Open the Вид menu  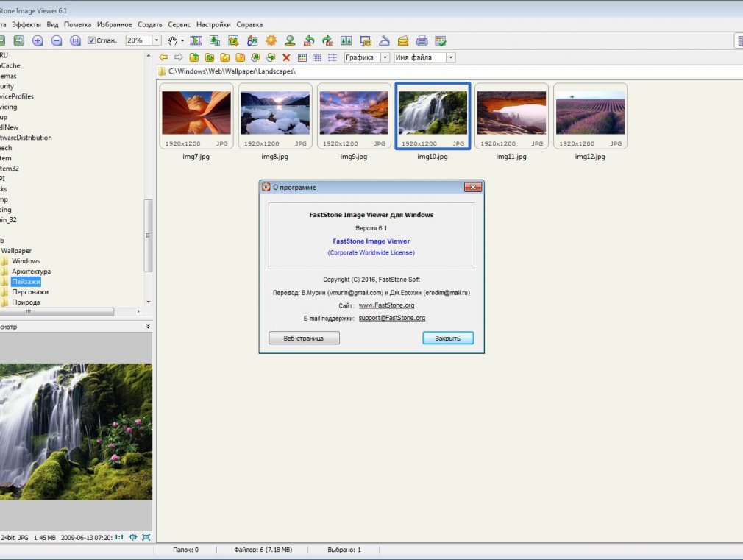coord(52,25)
